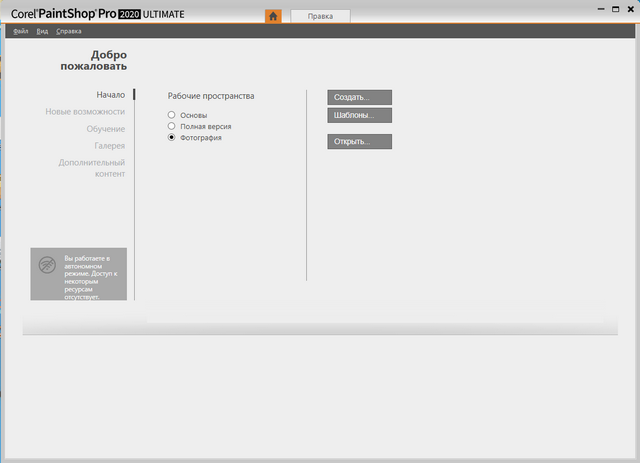This screenshot has height=463, width=640.
Task: Open the Новые возможности section
Action: (85, 112)
